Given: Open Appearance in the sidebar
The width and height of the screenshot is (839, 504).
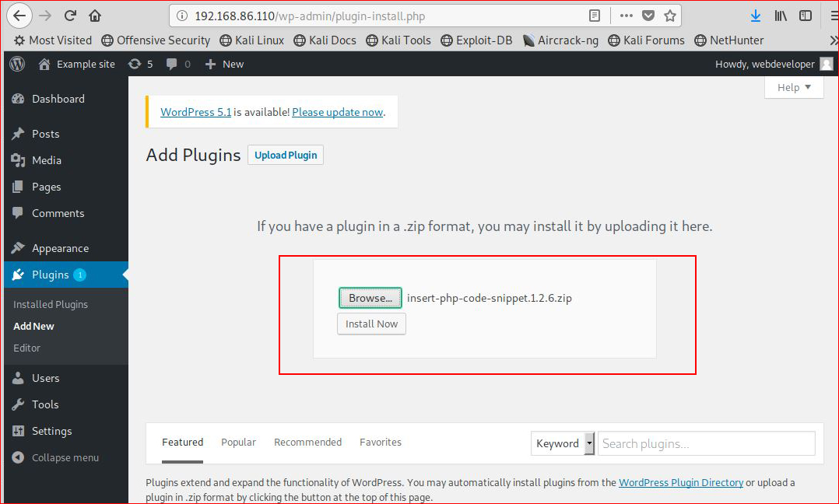Looking at the screenshot, I should click(60, 249).
